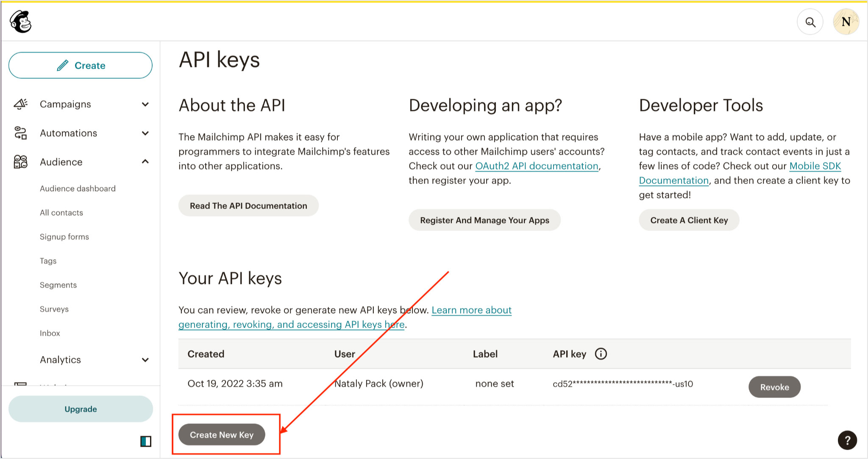
Task: Select Analytics in the sidebar
Action: point(60,360)
